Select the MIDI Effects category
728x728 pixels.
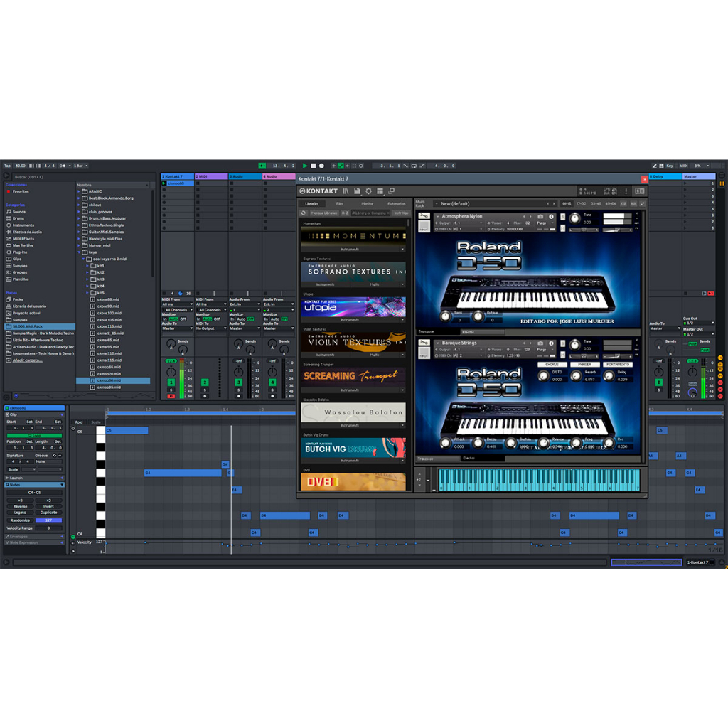[23, 239]
